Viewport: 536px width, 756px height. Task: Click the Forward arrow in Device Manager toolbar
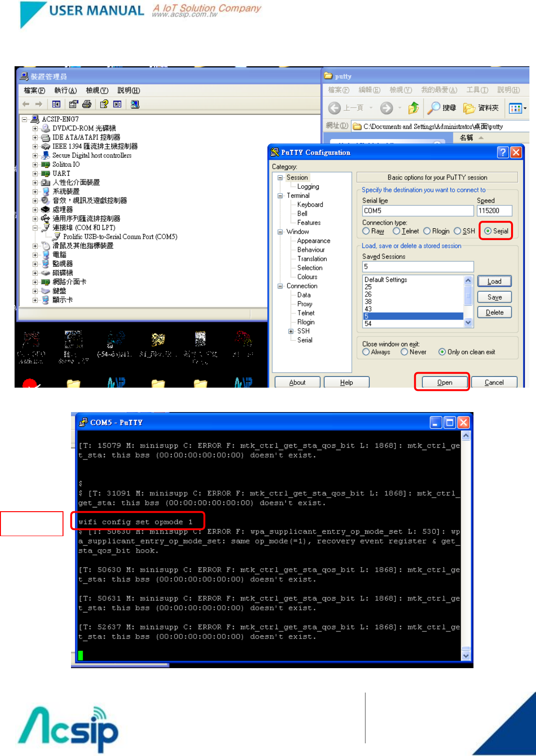click(39, 104)
